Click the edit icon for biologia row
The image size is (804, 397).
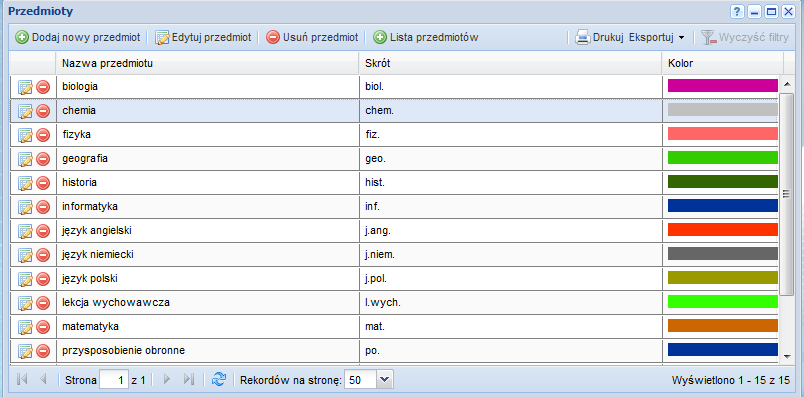(25, 87)
